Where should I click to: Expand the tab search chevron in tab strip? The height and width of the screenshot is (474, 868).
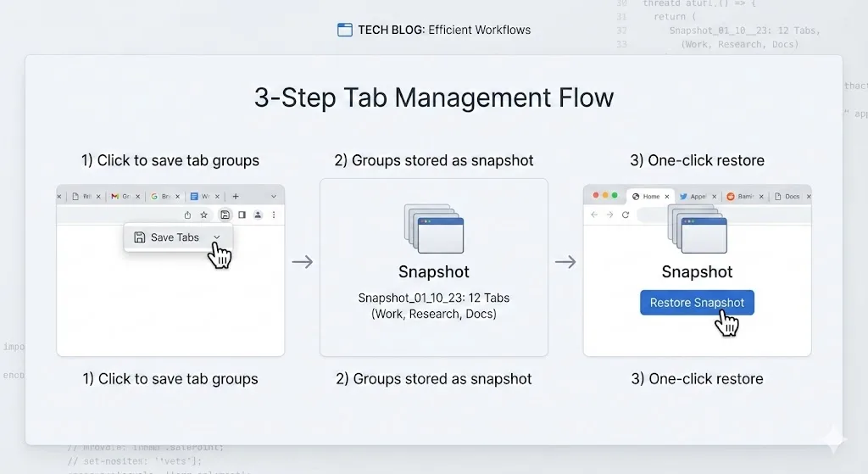(x=274, y=197)
